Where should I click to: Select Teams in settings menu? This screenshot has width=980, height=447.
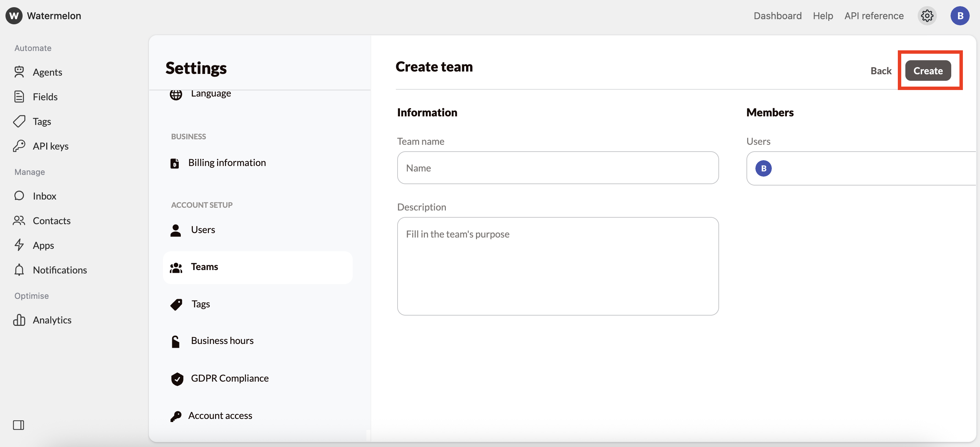(x=204, y=267)
